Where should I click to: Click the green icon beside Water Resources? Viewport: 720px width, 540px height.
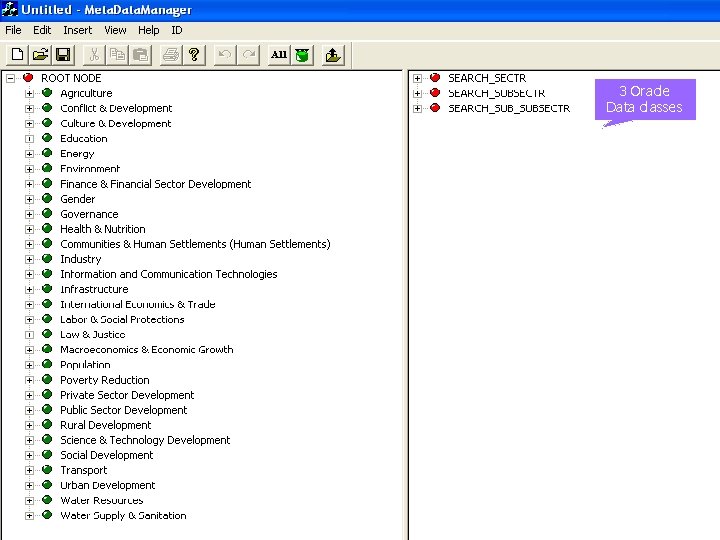coord(47,500)
